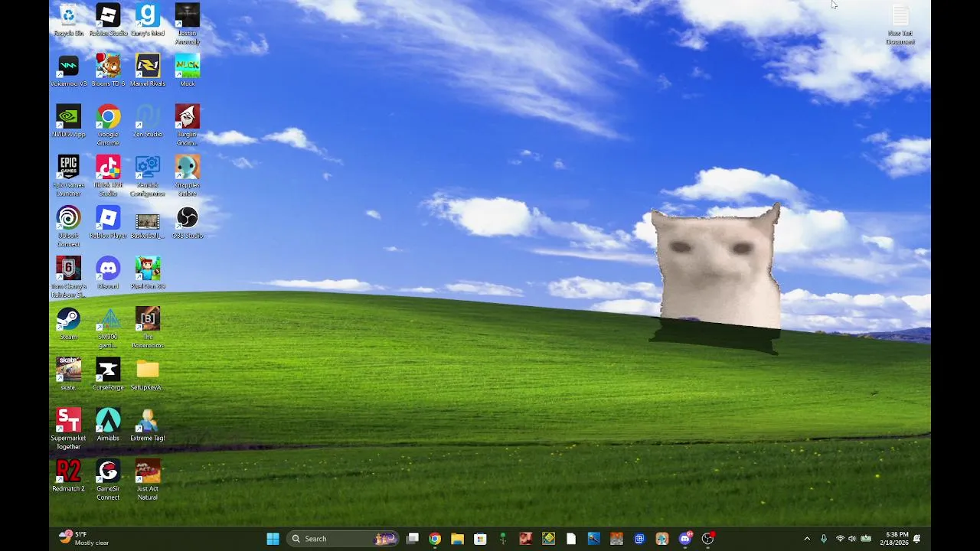
Task: Open Google Chrome from the taskbar
Action: tap(435, 539)
